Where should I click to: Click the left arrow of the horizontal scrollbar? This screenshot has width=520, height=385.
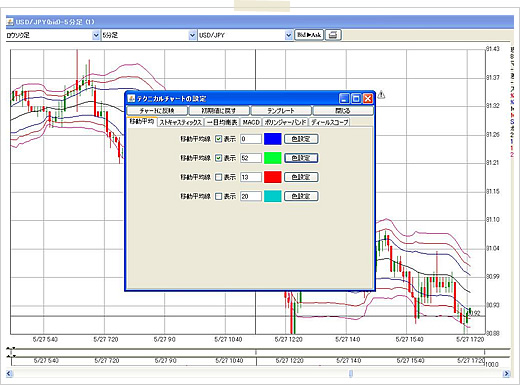(x=9, y=374)
